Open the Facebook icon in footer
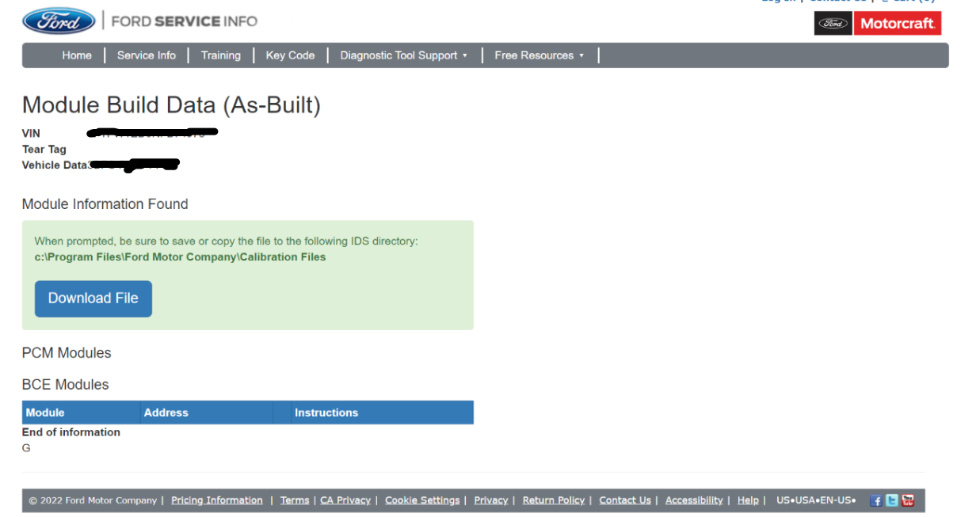Screen dimensions: 980x517 [875, 500]
